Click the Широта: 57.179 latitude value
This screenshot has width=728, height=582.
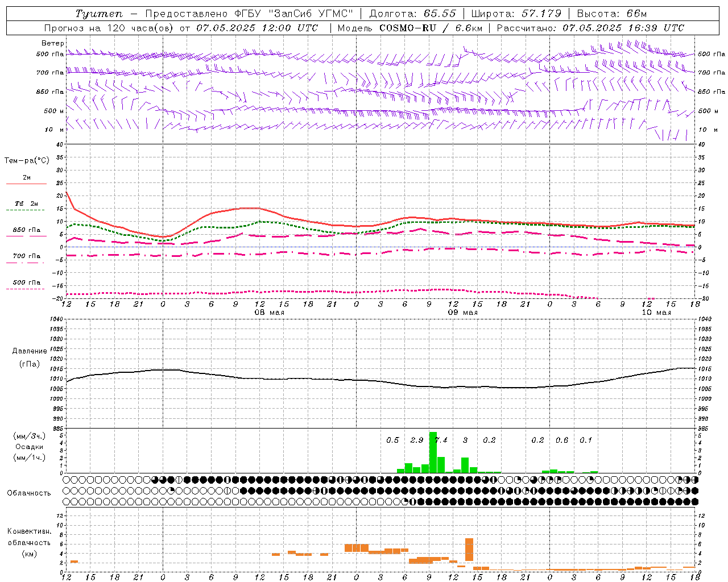tap(516, 14)
